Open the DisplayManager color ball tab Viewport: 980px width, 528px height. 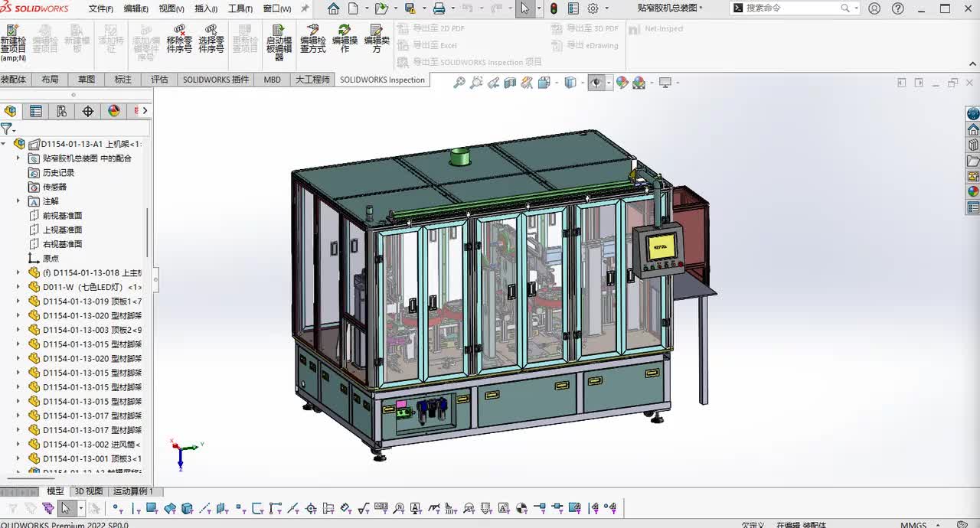click(x=114, y=111)
